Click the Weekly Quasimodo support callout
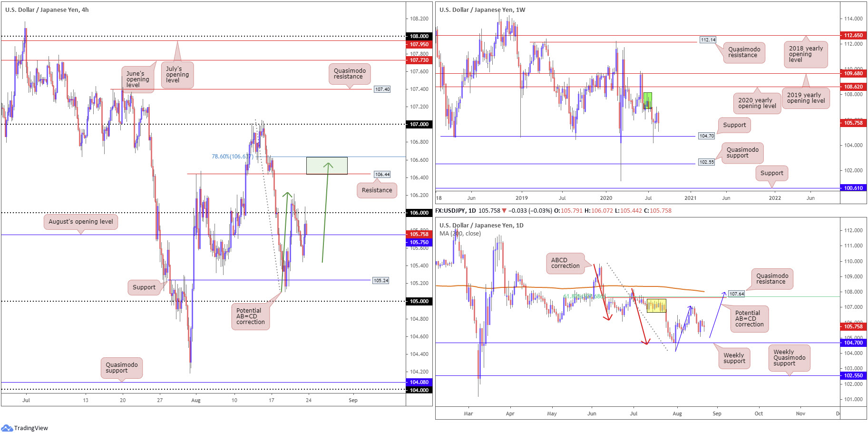The image size is (868, 433). coord(789,358)
